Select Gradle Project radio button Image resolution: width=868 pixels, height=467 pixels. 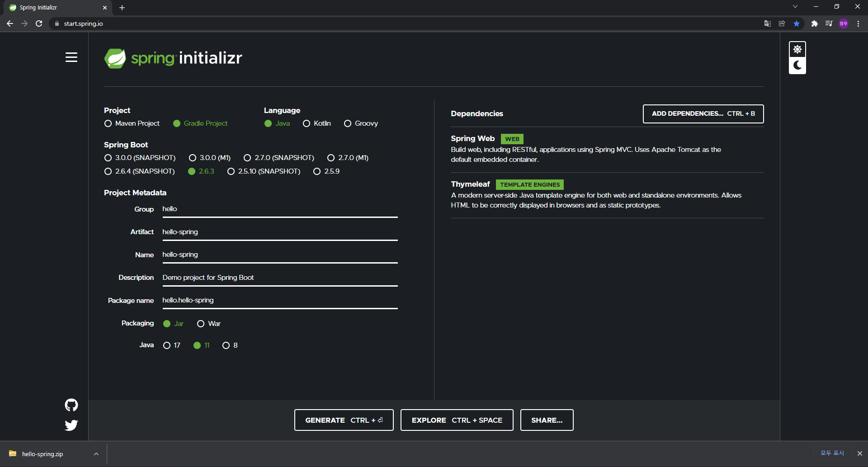pos(200,123)
